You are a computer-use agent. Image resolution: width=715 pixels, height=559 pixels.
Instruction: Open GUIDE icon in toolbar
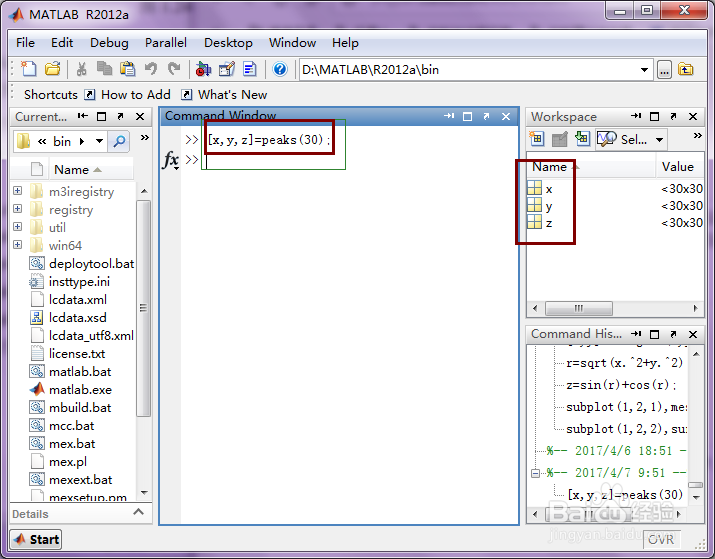click(227, 69)
